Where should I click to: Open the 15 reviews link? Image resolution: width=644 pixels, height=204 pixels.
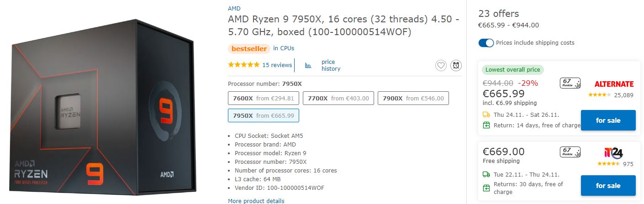[277, 65]
